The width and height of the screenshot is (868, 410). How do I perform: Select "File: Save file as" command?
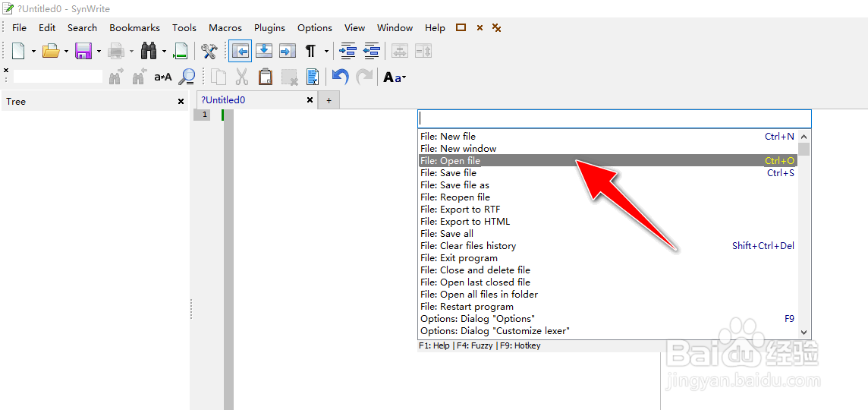tap(607, 185)
